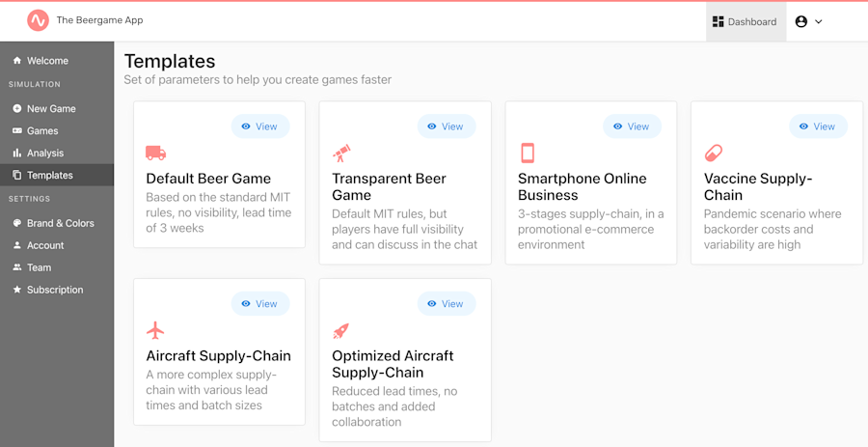Click the Smartphone Online Business title
The width and height of the screenshot is (868, 447).
pos(582,186)
